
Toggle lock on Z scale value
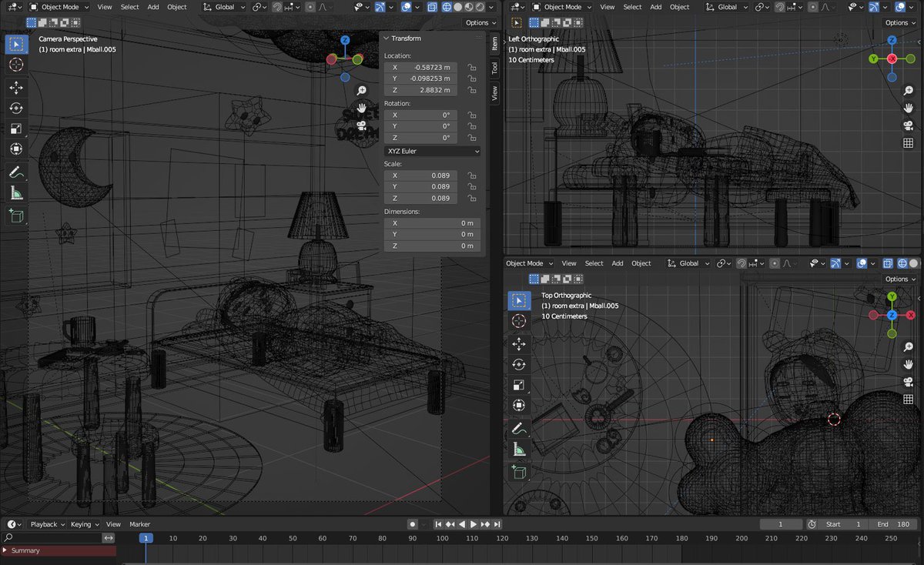[472, 198]
